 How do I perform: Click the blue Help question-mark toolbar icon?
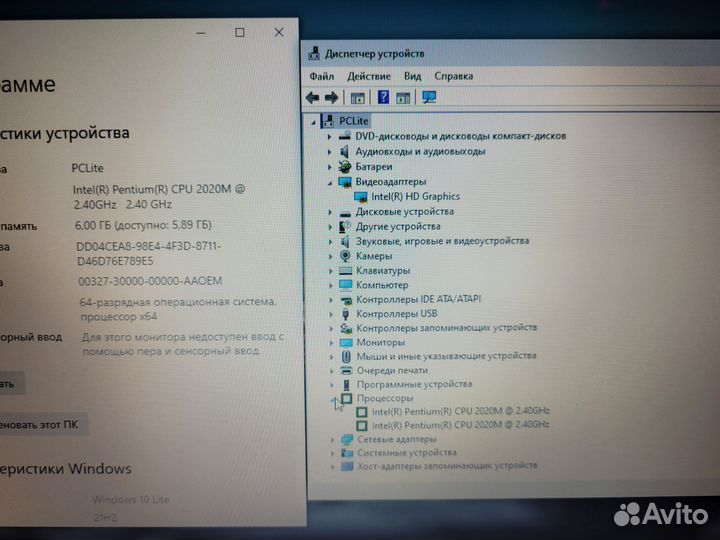click(x=383, y=97)
